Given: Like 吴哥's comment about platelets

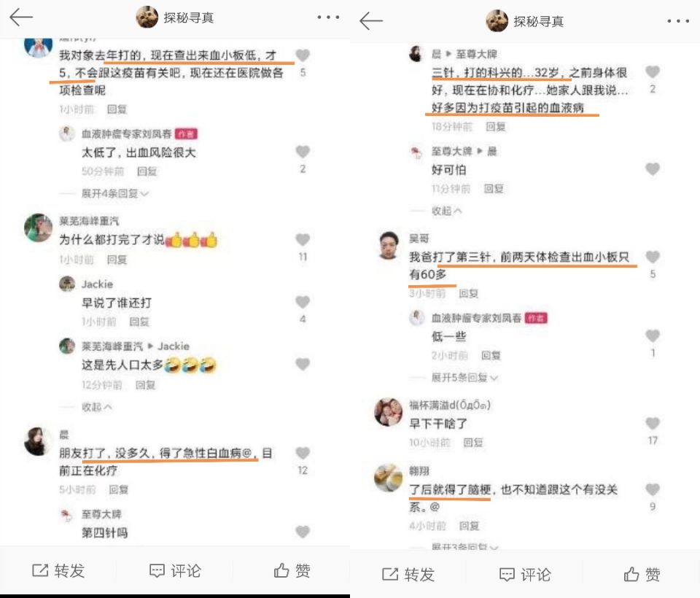Looking at the screenshot, I should pos(653,257).
